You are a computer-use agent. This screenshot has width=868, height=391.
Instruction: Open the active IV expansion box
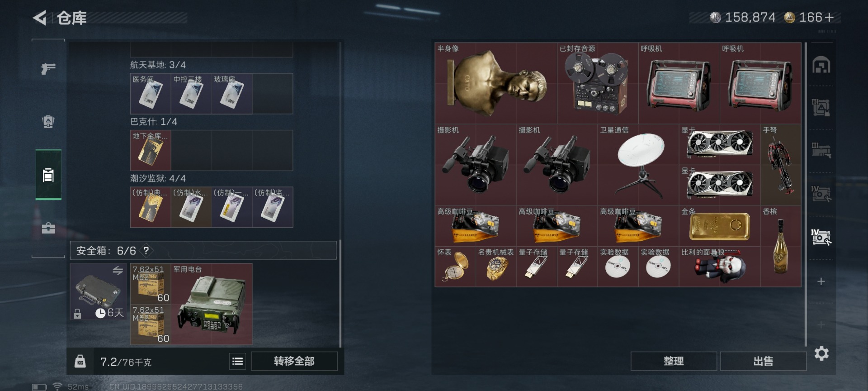click(821, 237)
